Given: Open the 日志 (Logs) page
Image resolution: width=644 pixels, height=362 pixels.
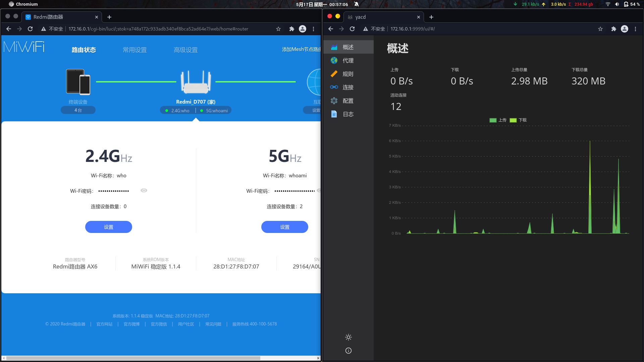Looking at the screenshot, I should [347, 114].
